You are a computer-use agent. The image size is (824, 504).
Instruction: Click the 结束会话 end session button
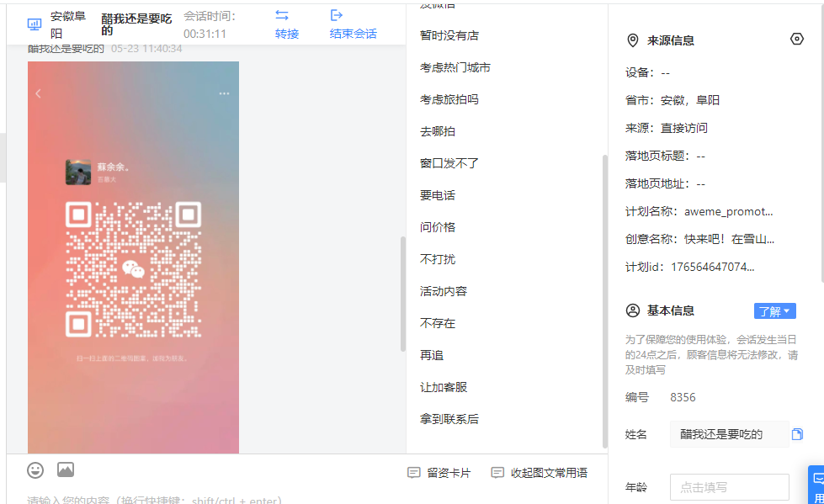click(x=354, y=24)
